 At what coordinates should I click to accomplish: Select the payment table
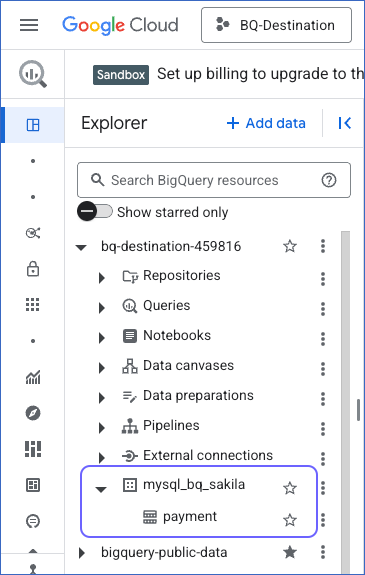coord(190,516)
